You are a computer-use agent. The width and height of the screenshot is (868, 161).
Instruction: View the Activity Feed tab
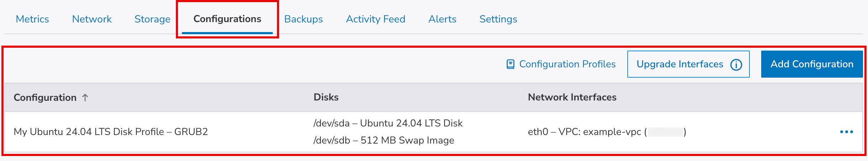tap(376, 19)
